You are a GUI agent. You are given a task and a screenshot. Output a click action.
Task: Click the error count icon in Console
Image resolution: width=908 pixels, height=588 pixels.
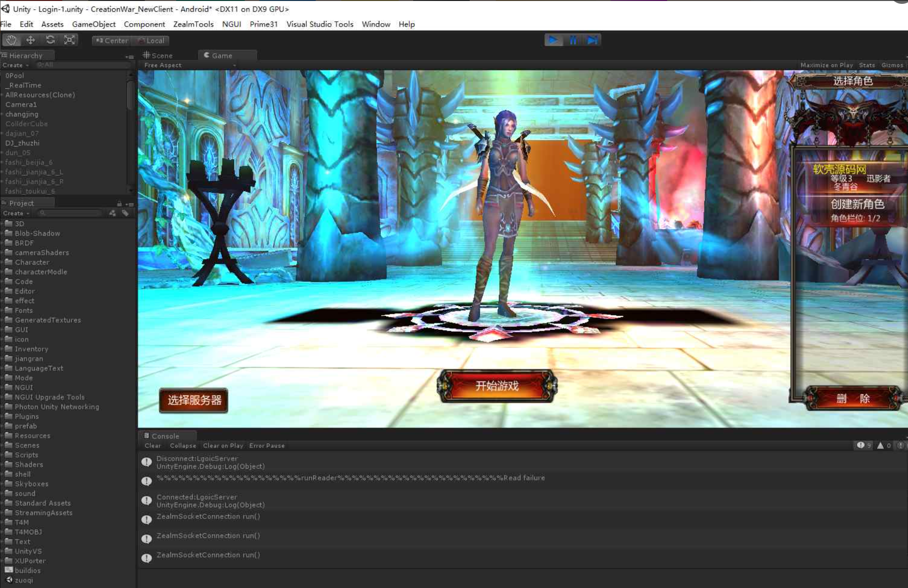click(x=901, y=446)
